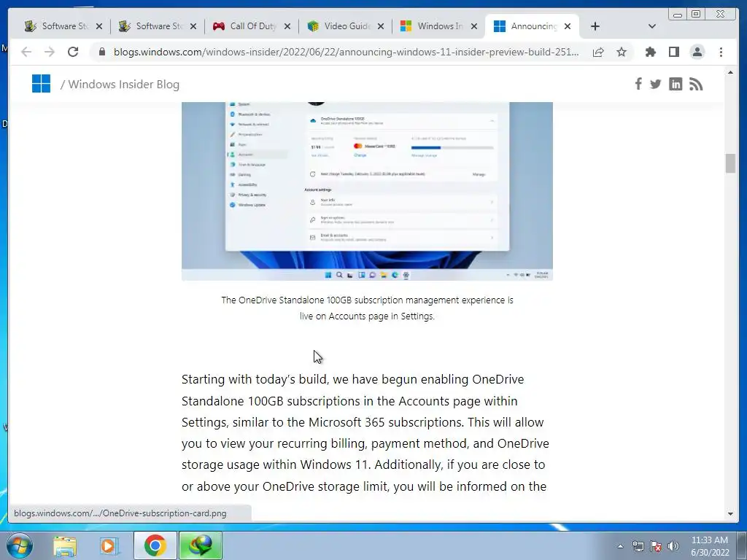This screenshot has height=560, width=747.
Task: Toggle the browser side panel icon
Action: tap(673, 52)
